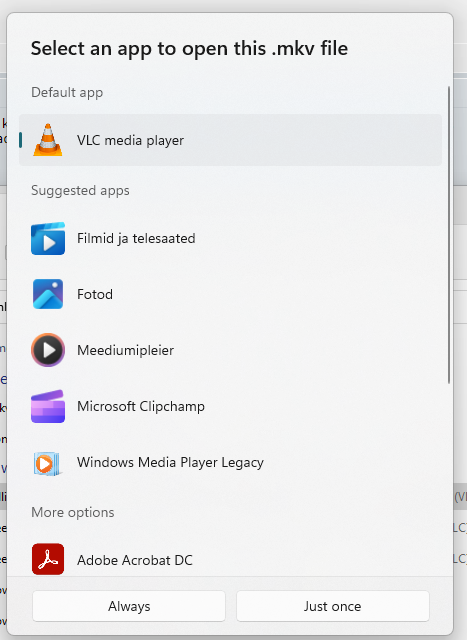Select Meediumipleier from suggested apps

point(125,350)
